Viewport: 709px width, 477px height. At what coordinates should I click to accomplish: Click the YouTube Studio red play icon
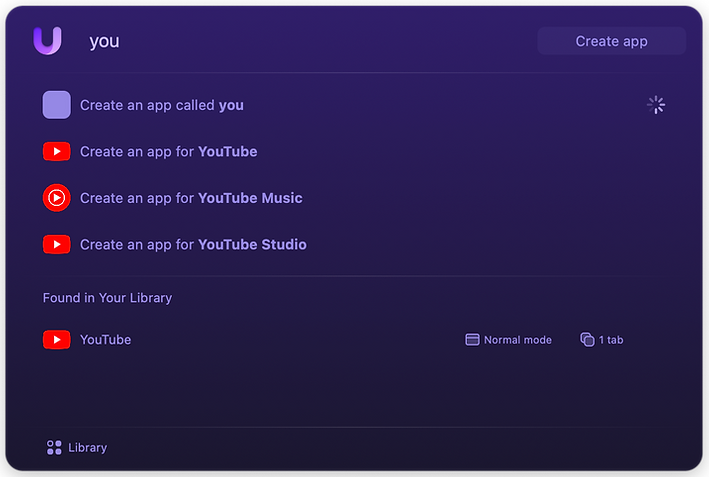point(57,245)
